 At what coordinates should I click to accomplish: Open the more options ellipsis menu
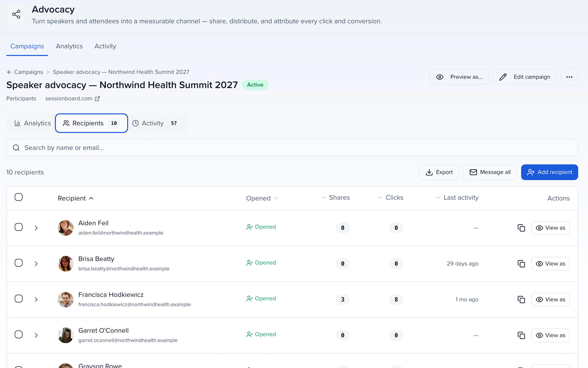tap(569, 77)
